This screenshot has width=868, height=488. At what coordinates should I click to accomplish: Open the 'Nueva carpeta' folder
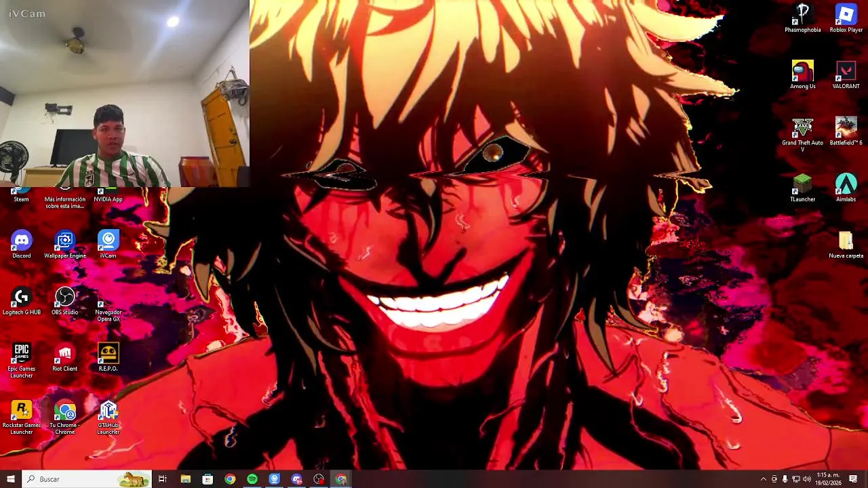point(846,244)
